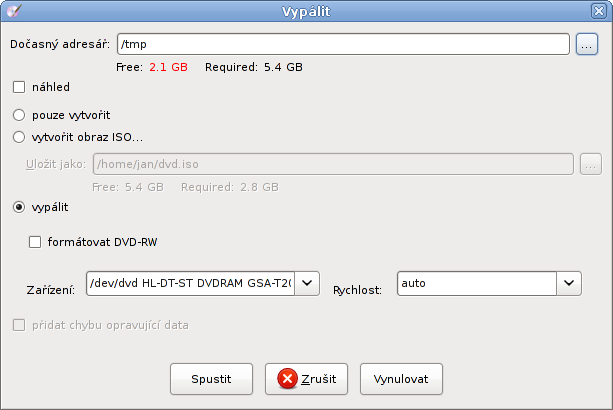613x410 pixels.
Task: Select the vypálit radio button
Action: (19, 207)
